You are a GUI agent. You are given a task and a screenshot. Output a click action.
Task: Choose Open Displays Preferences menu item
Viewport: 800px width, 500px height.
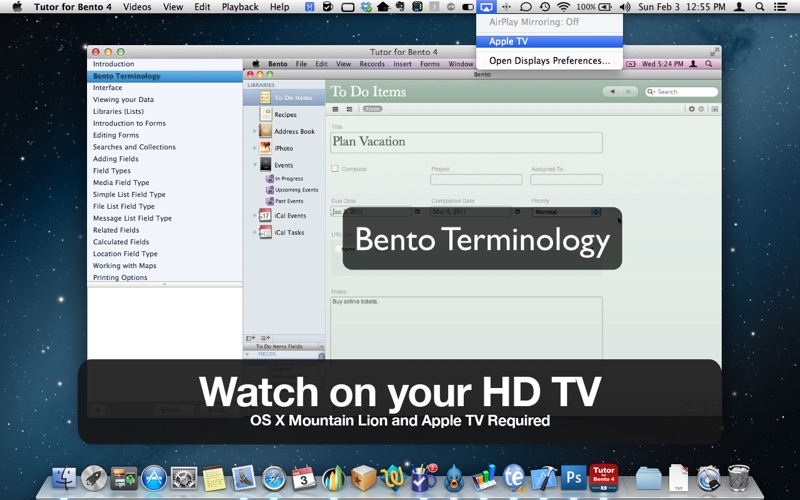click(x=549, y=61)
